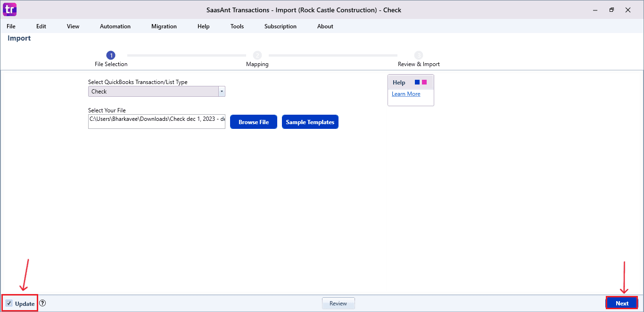Viewport: 644px width, 312px height.
Task: Click step 2 Mapping circle
Action: click(257, 55)
